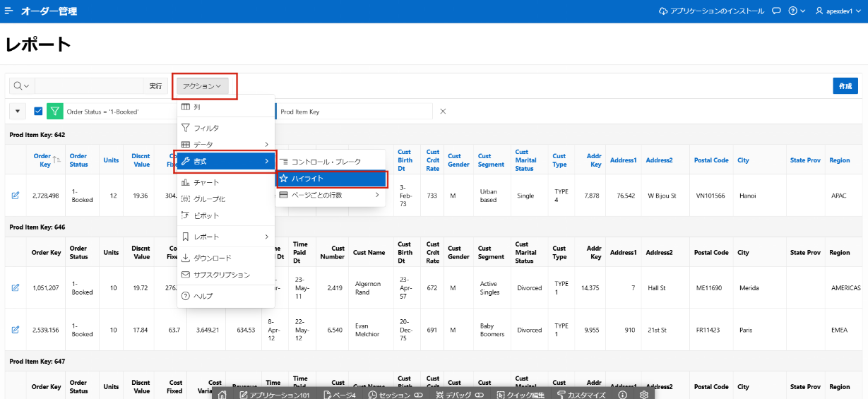Click the info circle in the developer toolbar
The image size is (868, 399).
tap(622, 395)
